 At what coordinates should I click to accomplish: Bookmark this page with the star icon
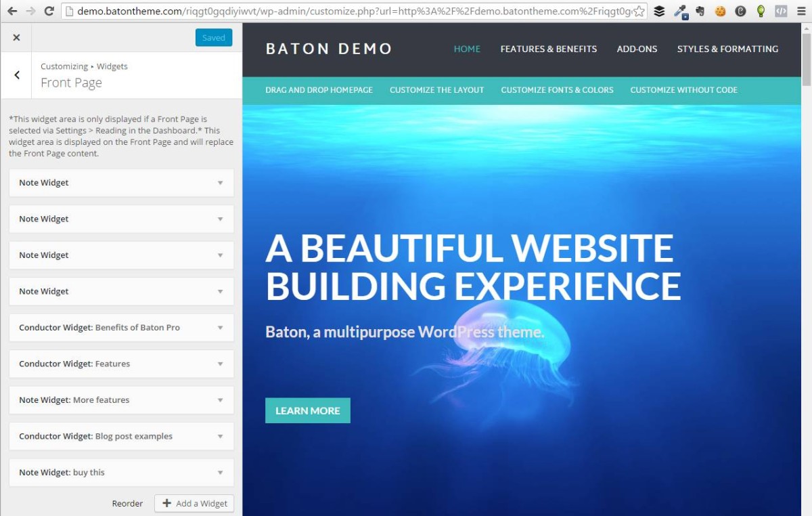[638, 11]
